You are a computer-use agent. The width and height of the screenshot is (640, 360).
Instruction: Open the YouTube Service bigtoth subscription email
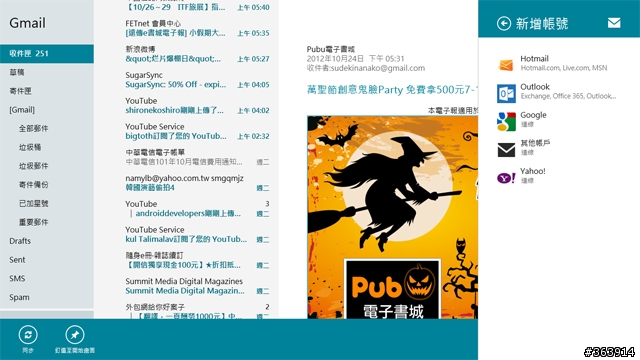(197, 131)
